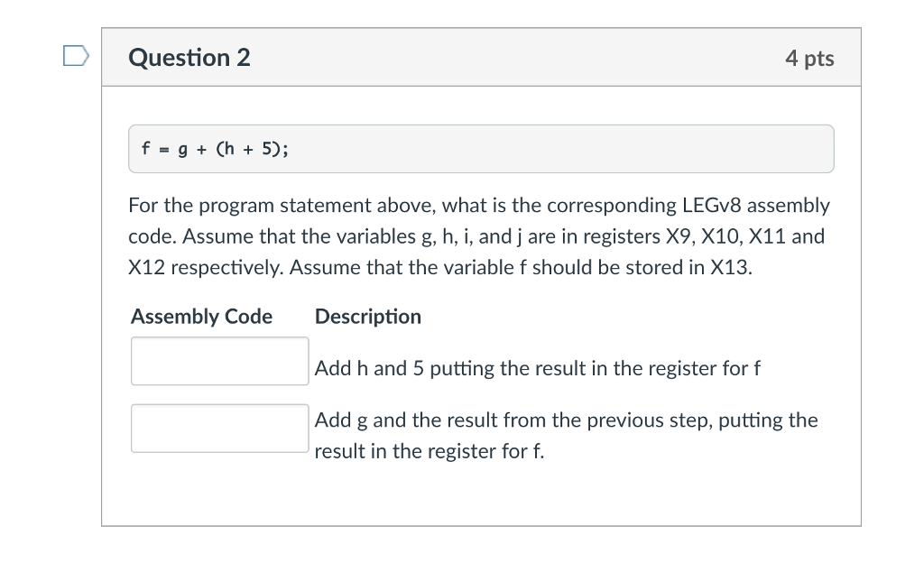
Task: Click the word 'assembly' ending the first line
Action: (x=788, y=205)
